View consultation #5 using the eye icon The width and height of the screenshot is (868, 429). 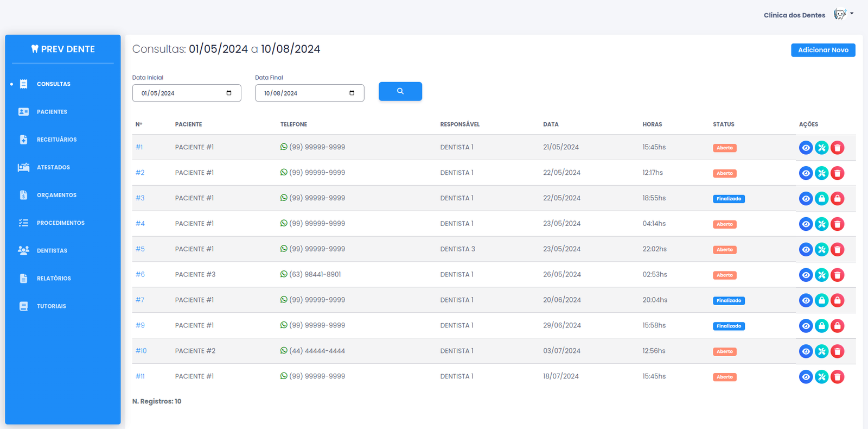pos(806,250)
